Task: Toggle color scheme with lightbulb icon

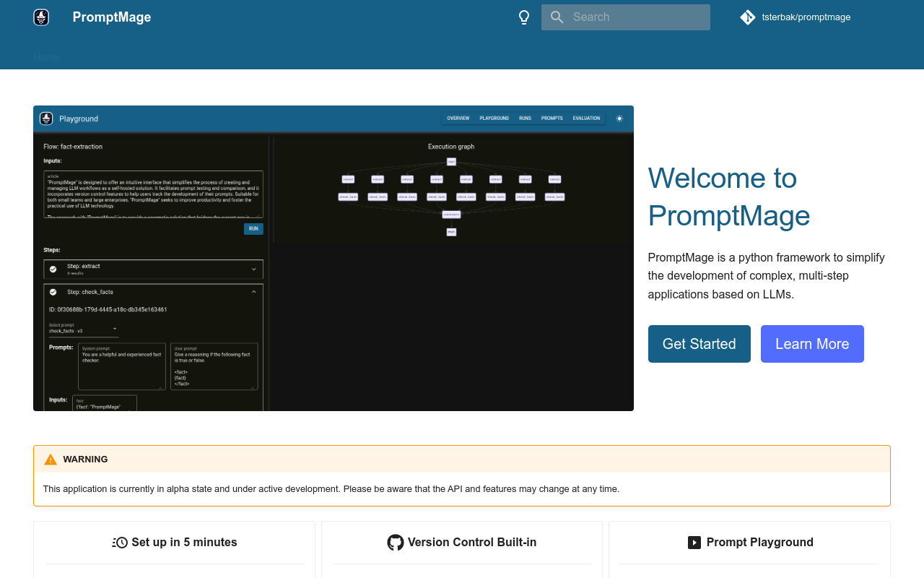Action: 524,17
